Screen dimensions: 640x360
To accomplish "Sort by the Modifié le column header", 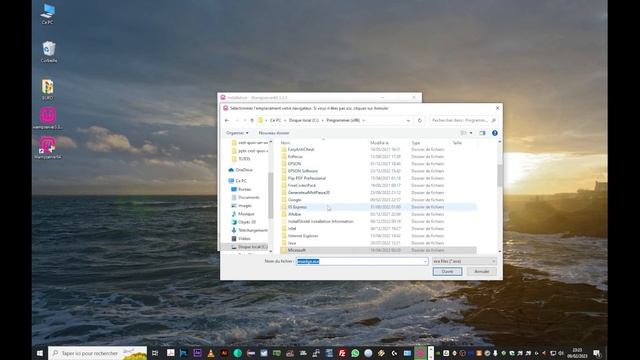I will [379, 143].
